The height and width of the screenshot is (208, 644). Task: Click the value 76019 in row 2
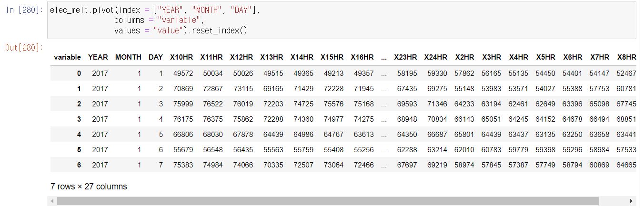[x=243, y=104]
